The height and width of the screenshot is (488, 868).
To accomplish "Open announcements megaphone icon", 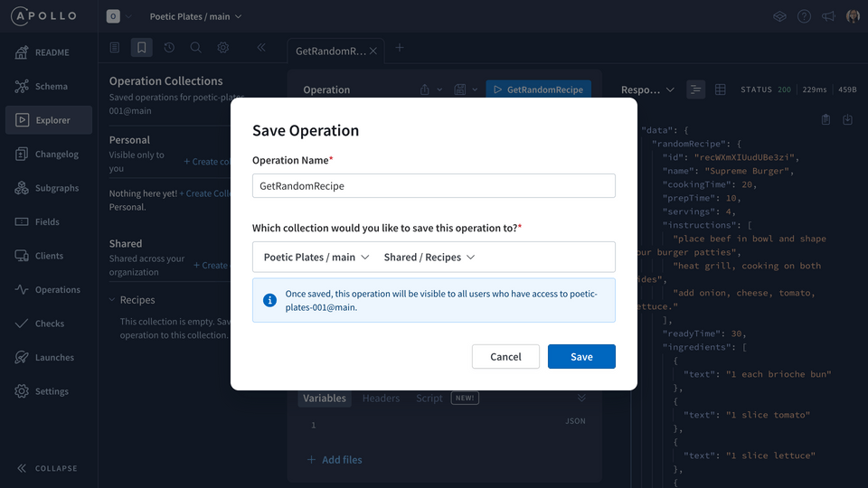I will point(828,16).
